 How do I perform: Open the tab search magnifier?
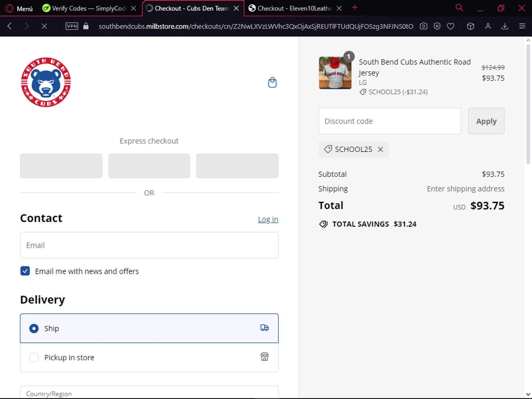tap(459, 8)
